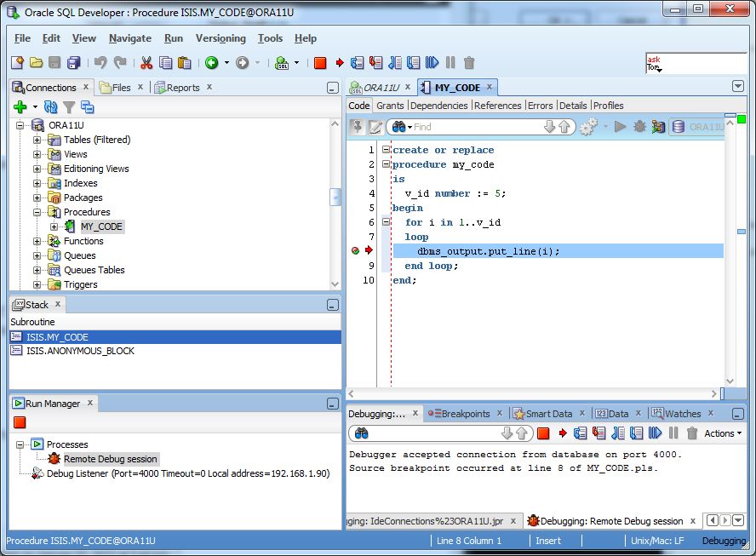Click the green Back navigation icon
Screen dimensions: 756x556
tap(212, 63)
